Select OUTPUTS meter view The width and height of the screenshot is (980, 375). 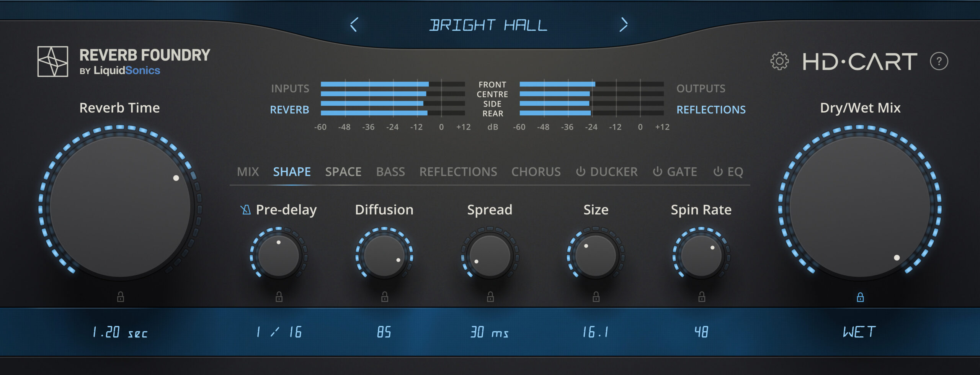[701, 88]
